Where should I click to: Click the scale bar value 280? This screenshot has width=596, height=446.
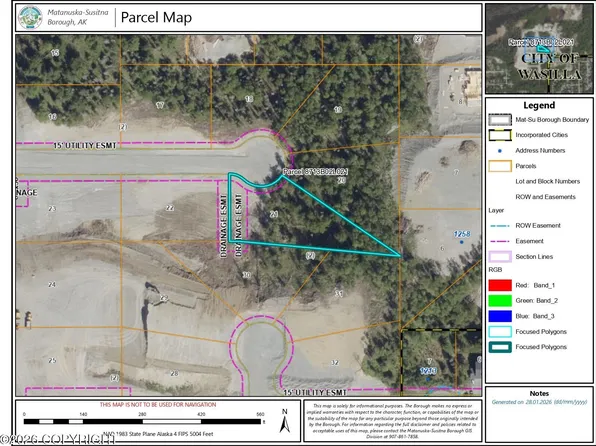point(143,414)
